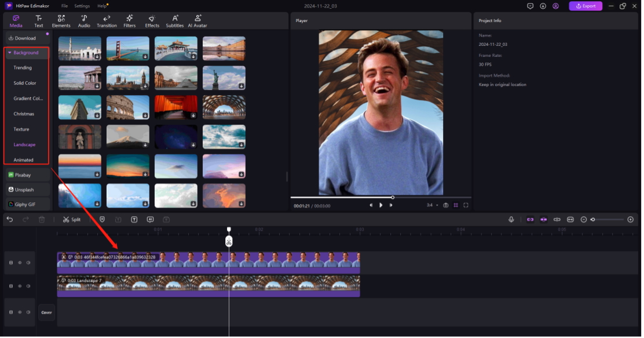The image size is (644, 338).
Task: Click the undo arrow in timeline toolbar
Action: 10,220
